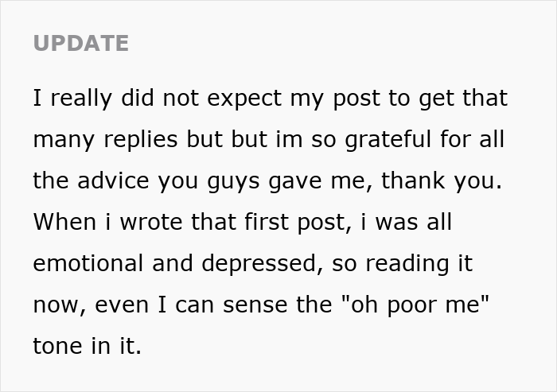Click the word "wrote"
This screenshot has height=392, width=557.
point(151,223)
